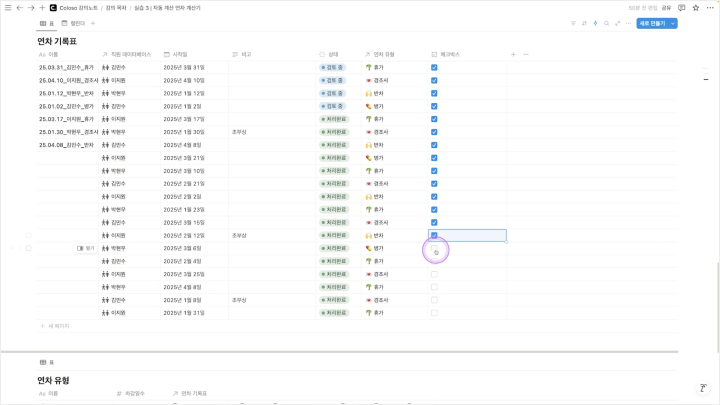
Task: Check the box in 2025년 1월 8일 row
Action: [x=434, y=300]
